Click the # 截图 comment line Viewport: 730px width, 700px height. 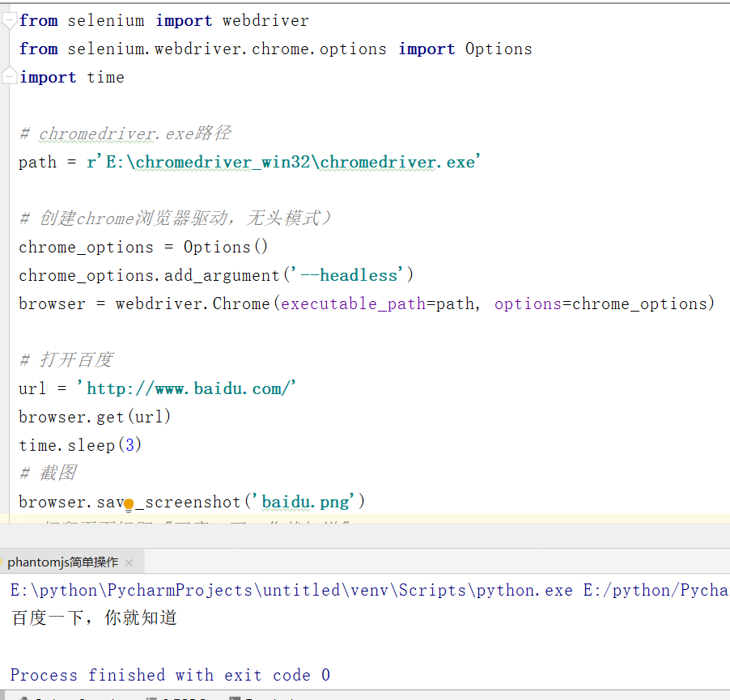[x=49, y=473]
